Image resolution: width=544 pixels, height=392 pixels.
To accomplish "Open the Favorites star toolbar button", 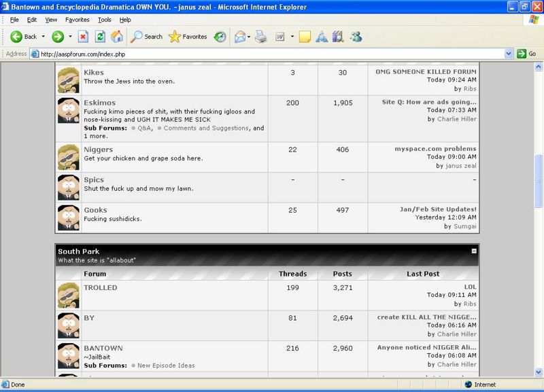I will pos(188,37).
